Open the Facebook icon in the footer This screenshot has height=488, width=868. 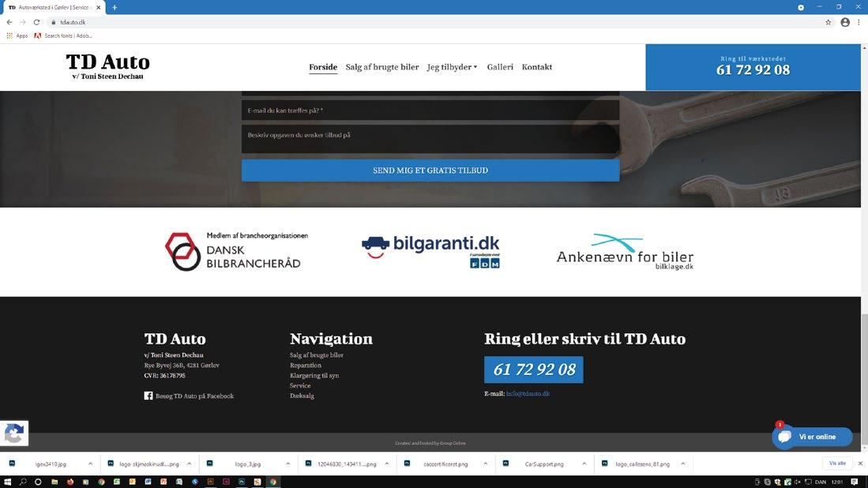[148, 396]
